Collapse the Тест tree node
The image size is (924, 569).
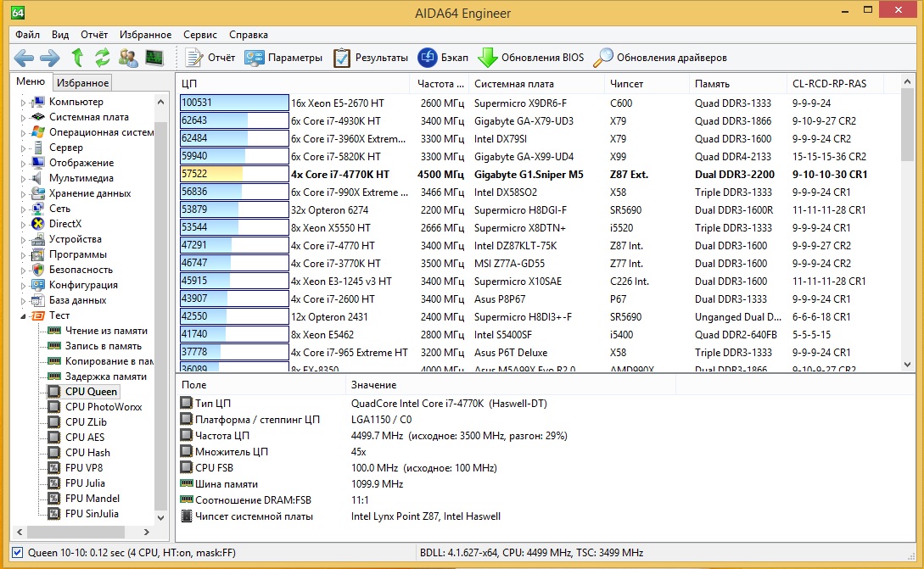pos(23,316)
